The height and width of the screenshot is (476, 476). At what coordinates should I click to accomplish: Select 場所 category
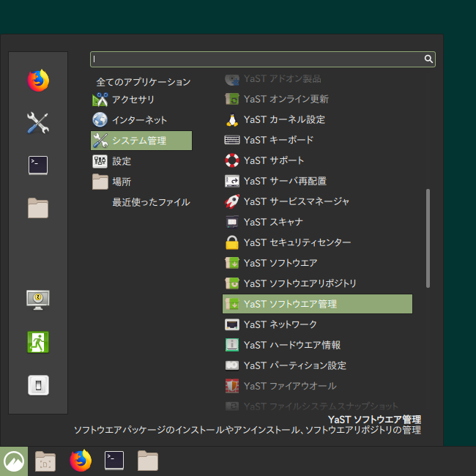tap(141, 182)
